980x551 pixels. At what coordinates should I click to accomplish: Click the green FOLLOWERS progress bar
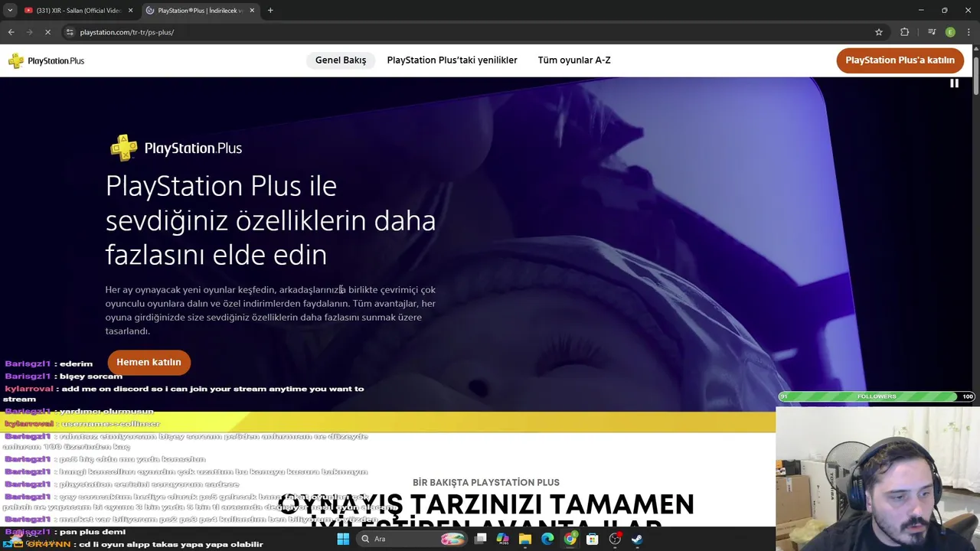point(876,396)
